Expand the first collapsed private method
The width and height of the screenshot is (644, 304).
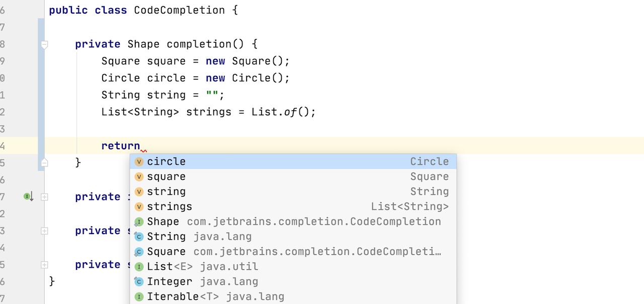coord(44,197)
